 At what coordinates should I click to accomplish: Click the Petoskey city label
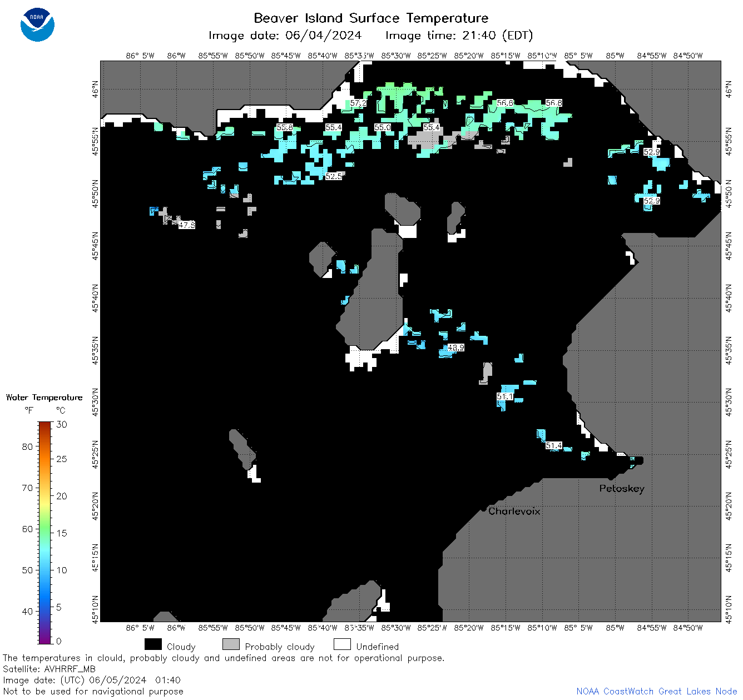point(622,489)
